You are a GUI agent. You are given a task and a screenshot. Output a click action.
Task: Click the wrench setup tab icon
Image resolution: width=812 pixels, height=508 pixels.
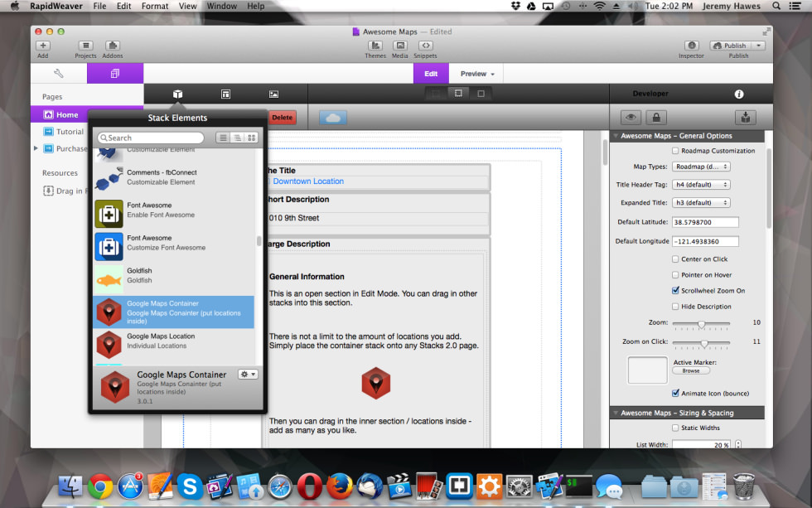pos(59,74)
